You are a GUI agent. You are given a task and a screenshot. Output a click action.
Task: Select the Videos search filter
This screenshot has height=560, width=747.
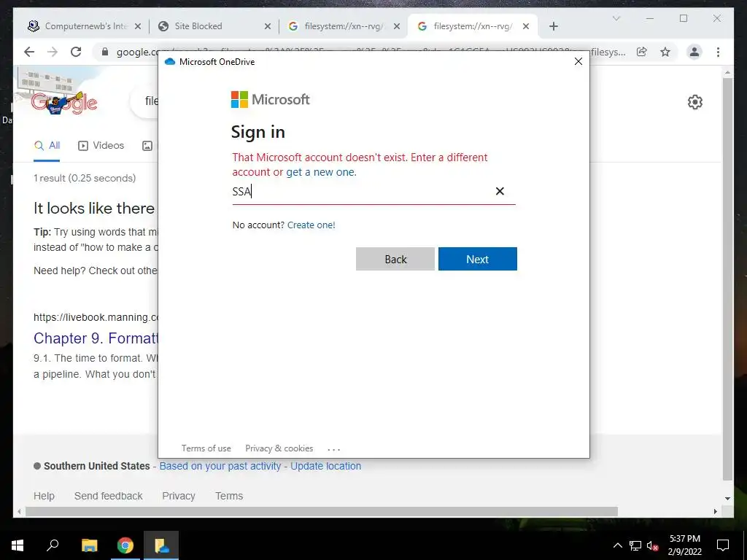101,146
